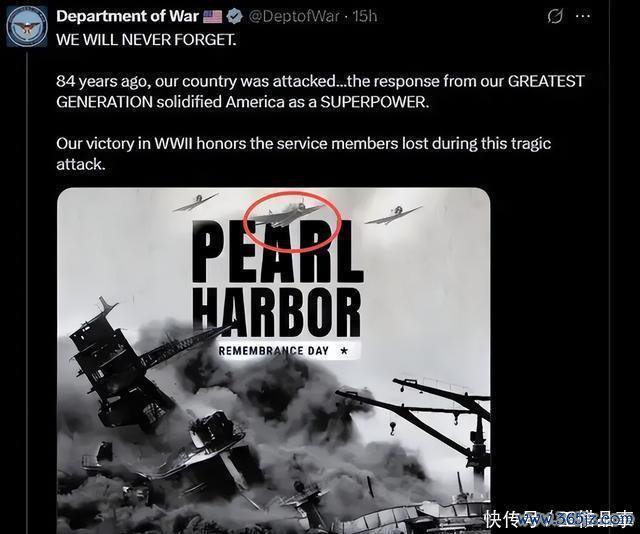
Task: Open the three-dot more options menu
Action: click(x=583, y=16)
